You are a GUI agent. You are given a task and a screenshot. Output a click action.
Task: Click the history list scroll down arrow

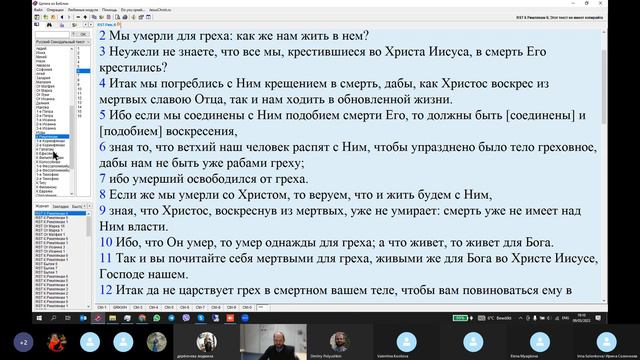(89, 306)
